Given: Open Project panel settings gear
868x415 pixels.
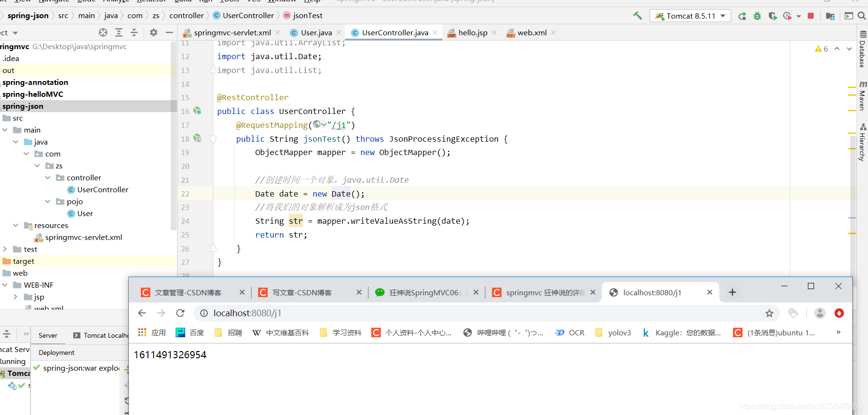Looking at the screenshot, I should (154, 32).
